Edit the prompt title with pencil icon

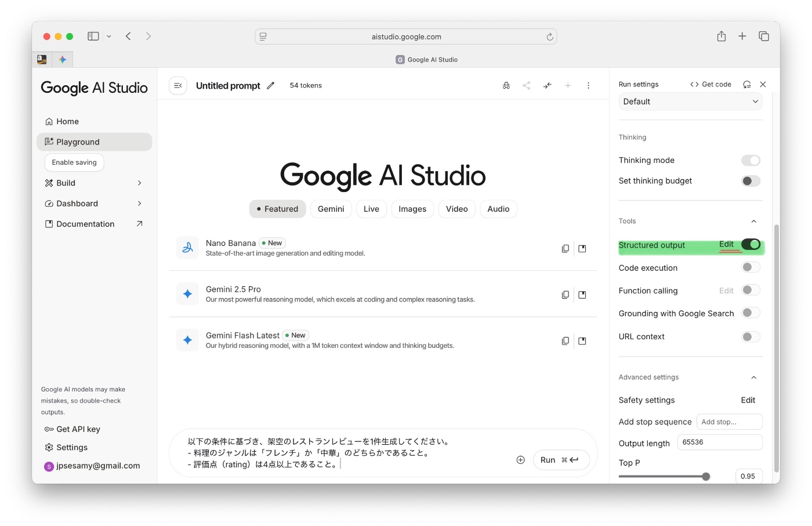[270, 85]
